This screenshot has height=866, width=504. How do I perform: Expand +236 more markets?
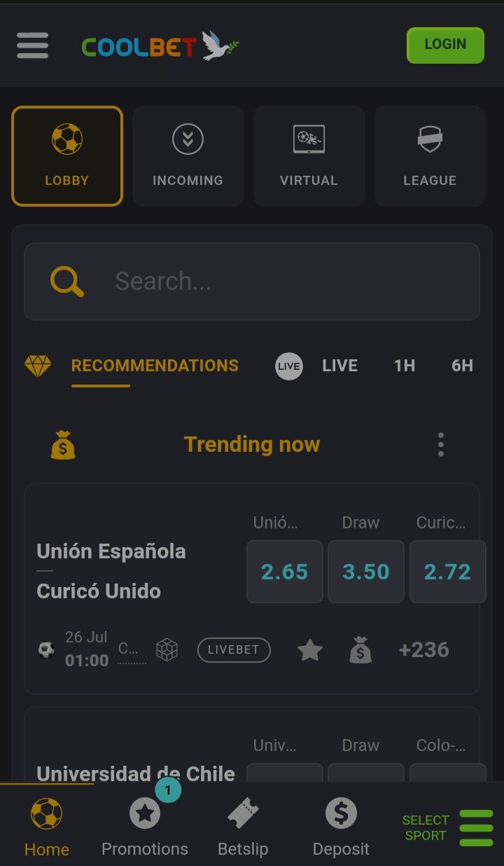[423, 649]
